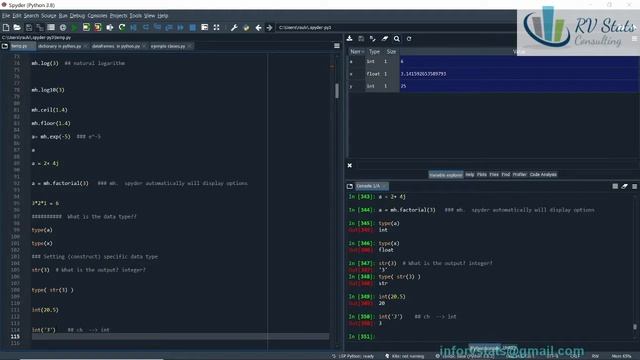The image size is (640, 360).
Task: Open the Help menu
Action: [163, 16]
